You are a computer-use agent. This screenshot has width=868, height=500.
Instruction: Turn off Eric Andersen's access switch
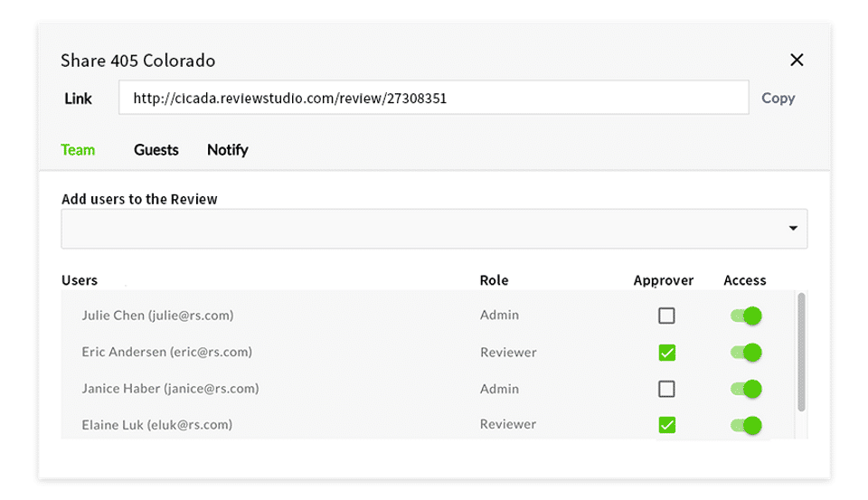(x=746, y=353)
